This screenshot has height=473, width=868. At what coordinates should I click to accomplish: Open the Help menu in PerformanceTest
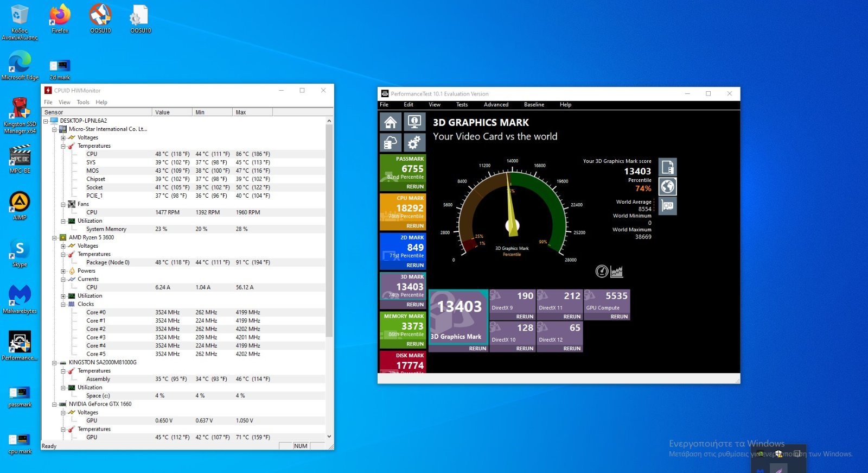click(x=565, y=105)
